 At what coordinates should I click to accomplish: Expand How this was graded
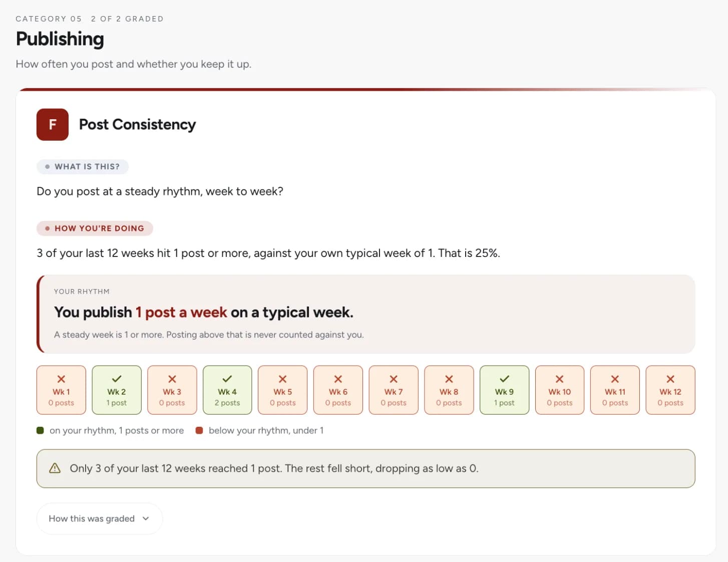coord(100,518)
